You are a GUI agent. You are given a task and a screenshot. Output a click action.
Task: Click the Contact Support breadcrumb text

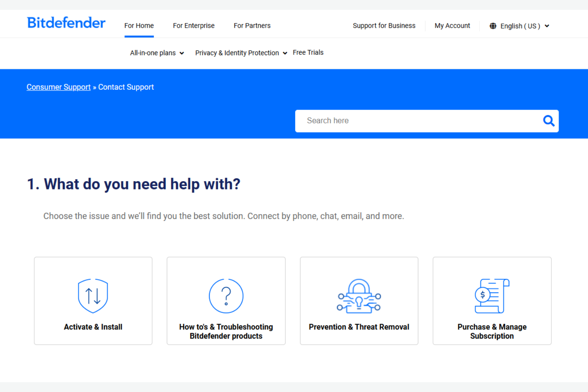(x=126, y=87)
